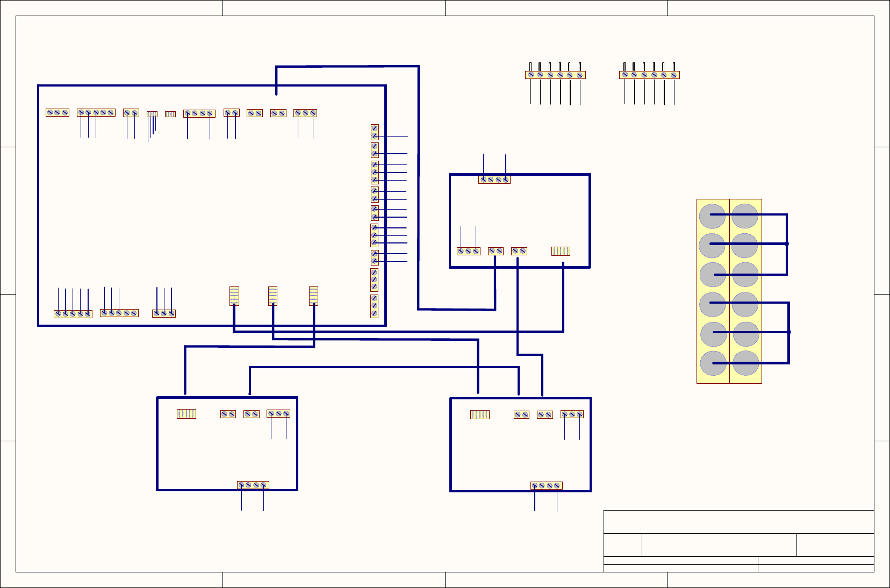Image resolution: width=890 pixels, height=588 pixels.
Task: Select the four-pin connector atop the middle-right module
Action: click(494, 180)
